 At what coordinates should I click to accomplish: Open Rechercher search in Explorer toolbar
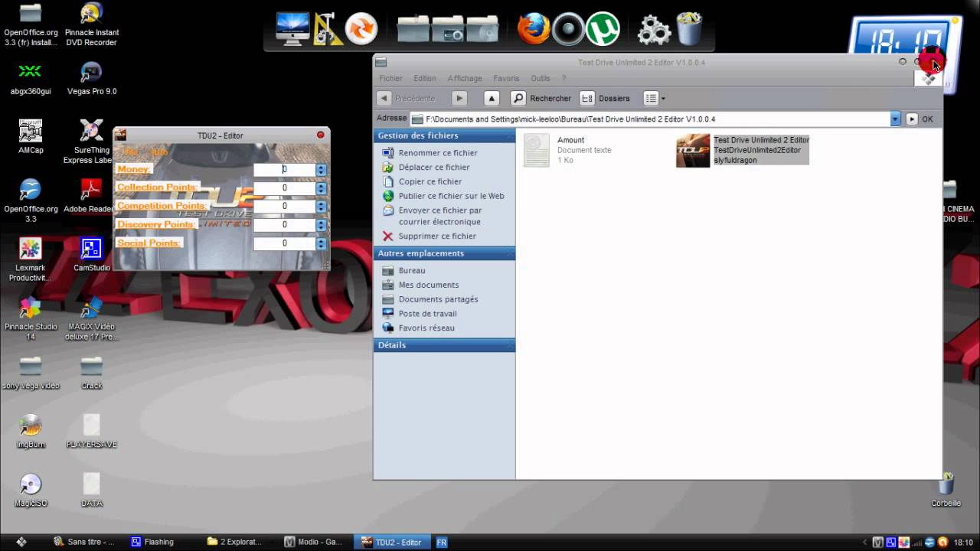click(x=541, y=98)
